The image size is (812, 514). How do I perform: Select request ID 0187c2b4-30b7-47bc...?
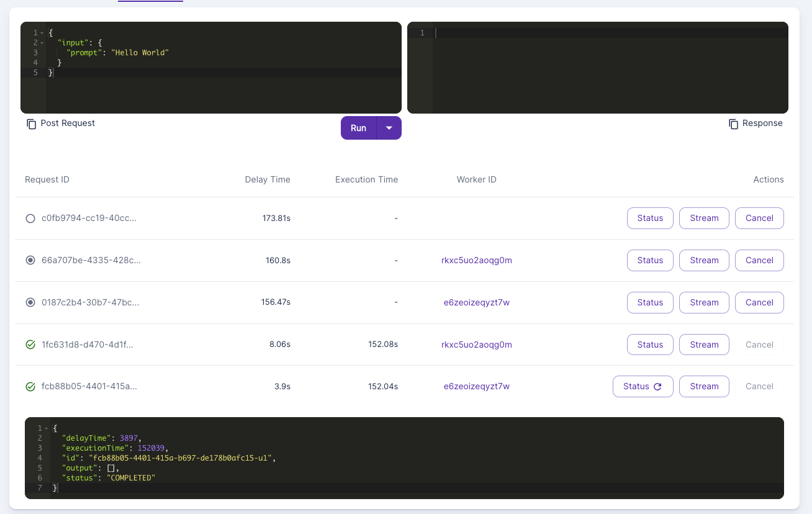[x=90, y=303]
